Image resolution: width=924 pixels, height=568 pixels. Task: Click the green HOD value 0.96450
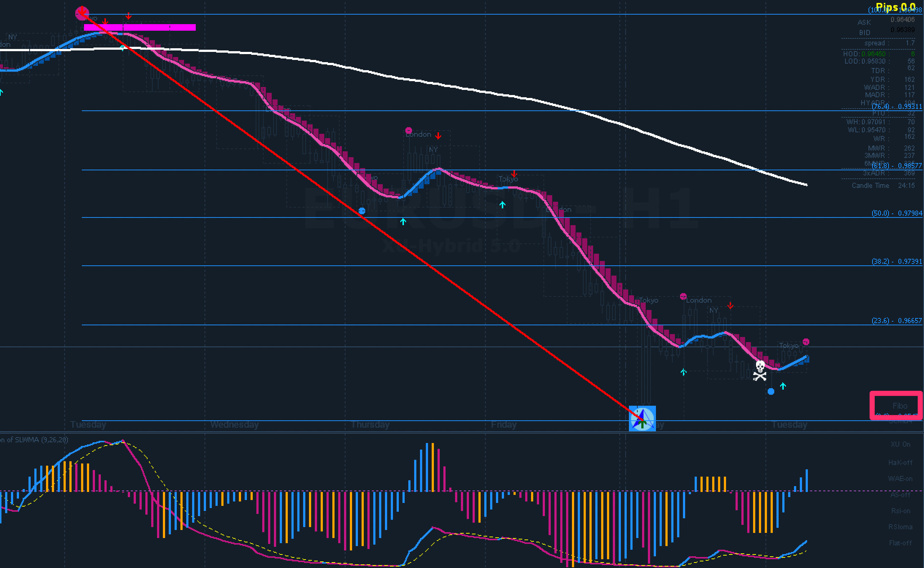pos(873,54)
